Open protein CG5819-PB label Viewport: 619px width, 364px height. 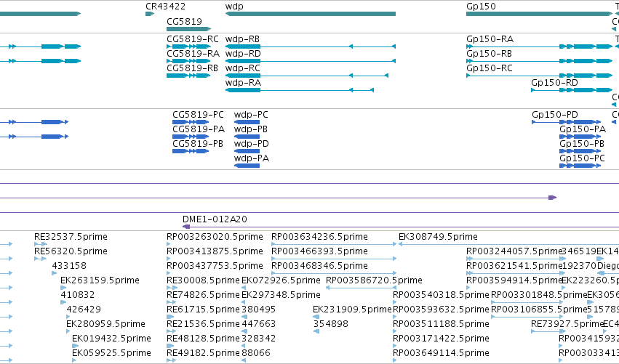pos(198,144)
